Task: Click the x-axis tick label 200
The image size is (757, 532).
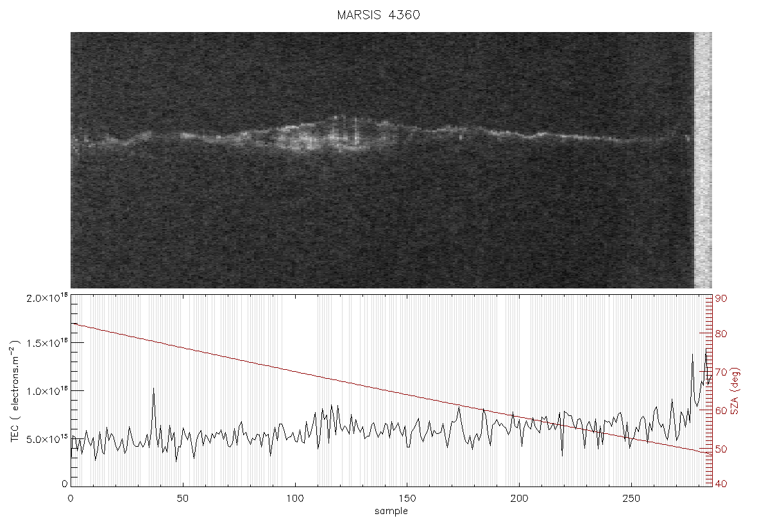Action: click(519, 498)
